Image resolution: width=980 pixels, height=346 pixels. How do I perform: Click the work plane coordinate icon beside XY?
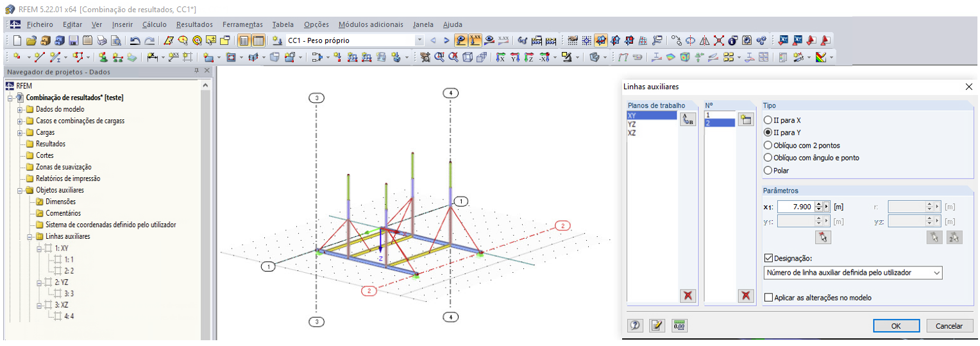click(688, 119)
